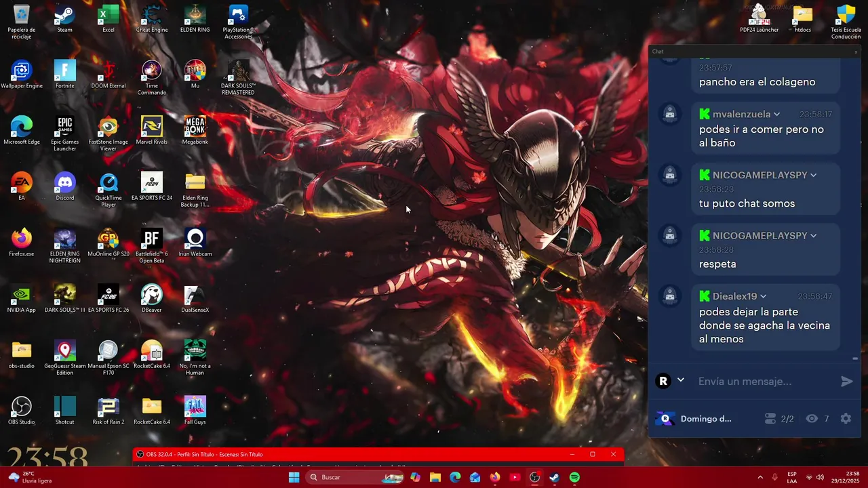The height and width of the screenshot is (488, 868).
Task: Expand options next to mvalenzuela username
Action: pos(777,115)
